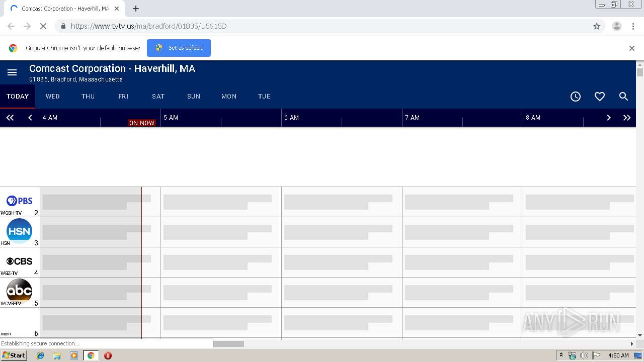Click Set as default button
Image resolution: width=644 pixels, height=362 pixels.
(179, 48)
